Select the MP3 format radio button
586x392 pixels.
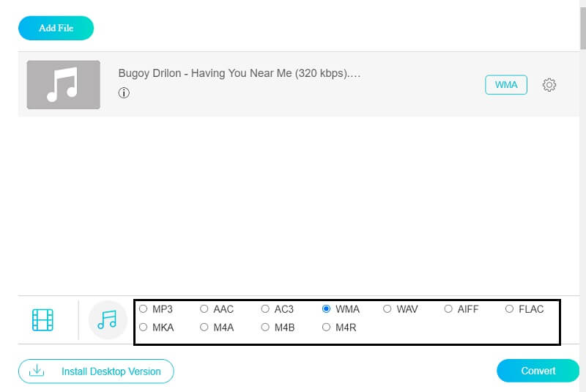tap(144, 309)
